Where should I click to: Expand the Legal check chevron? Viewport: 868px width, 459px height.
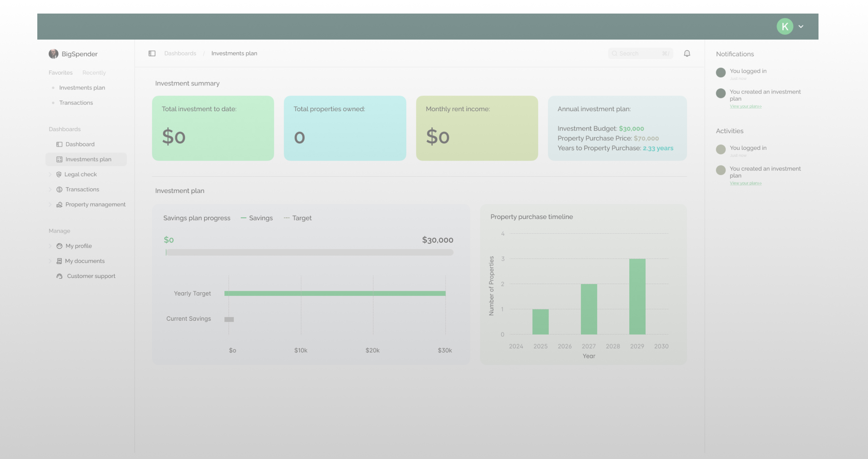(x=50, y=174)
